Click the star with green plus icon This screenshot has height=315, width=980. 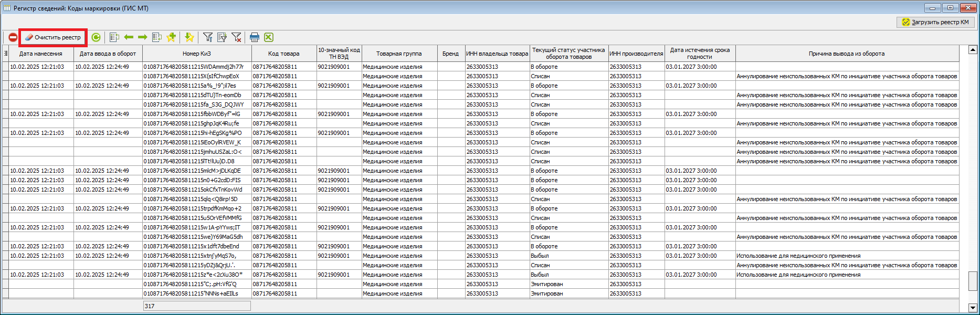(x=171, y=37)
